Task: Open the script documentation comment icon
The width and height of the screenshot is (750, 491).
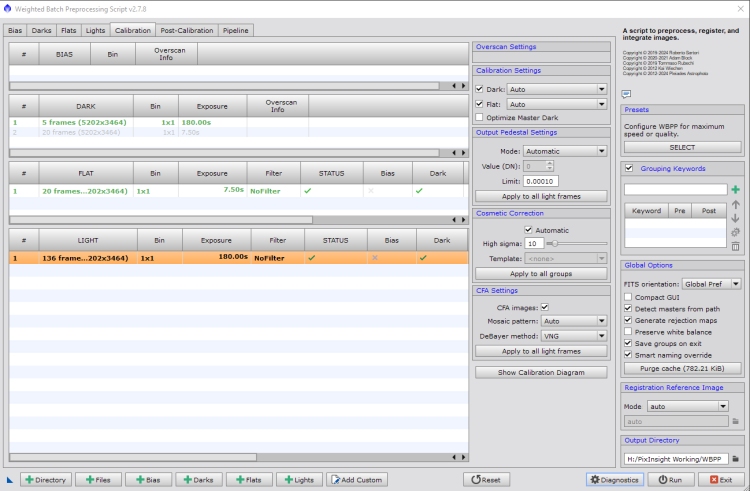Action: [x=626, y=95]
